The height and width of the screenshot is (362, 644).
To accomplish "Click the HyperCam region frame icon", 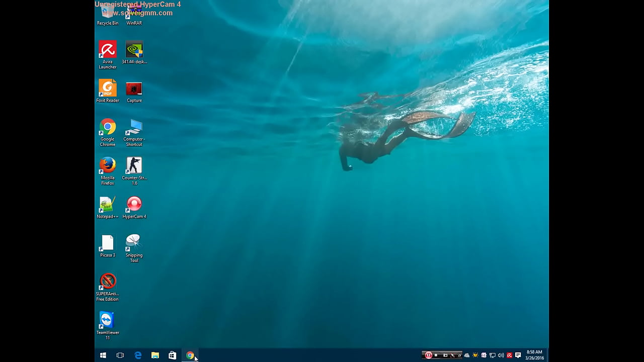I will tap(445, 355).
